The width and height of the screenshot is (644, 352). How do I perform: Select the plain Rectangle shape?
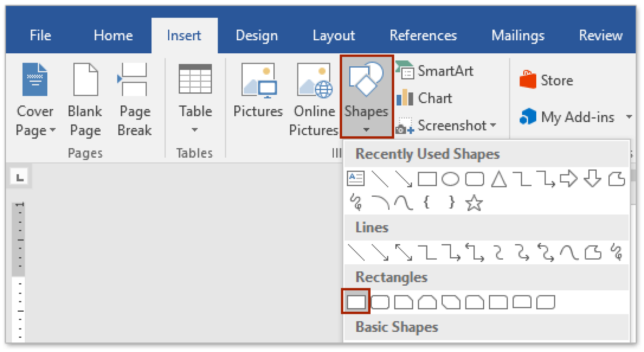(356, 301)
